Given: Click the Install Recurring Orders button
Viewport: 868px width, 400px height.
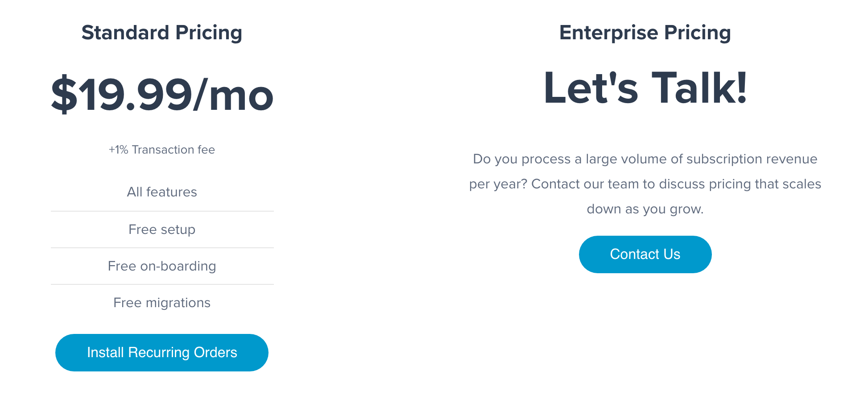Looking at the screenshot, I should coord(162,353).
